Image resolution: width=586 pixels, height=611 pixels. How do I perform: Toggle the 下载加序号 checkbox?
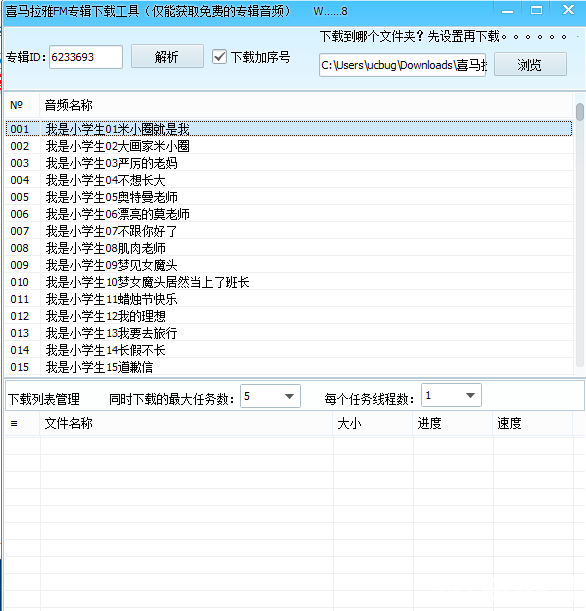coord(219,57)
